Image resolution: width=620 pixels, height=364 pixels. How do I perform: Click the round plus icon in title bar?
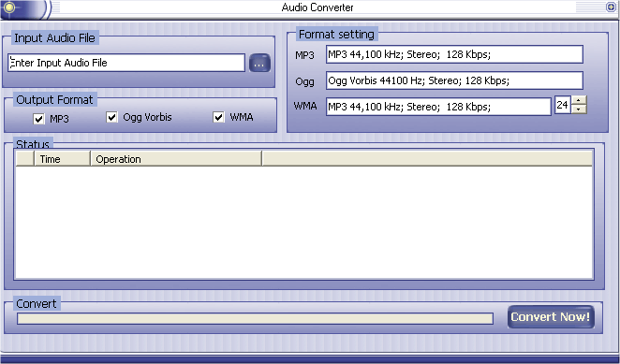tap(611, 7)
